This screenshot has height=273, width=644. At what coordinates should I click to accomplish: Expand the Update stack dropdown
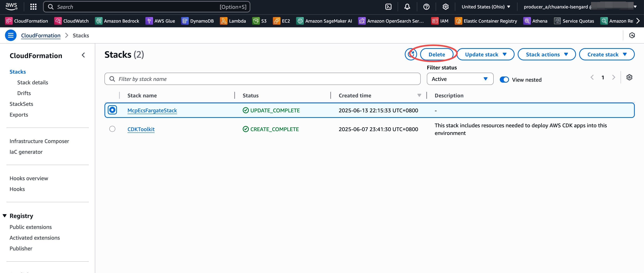(x=486, y=54)
